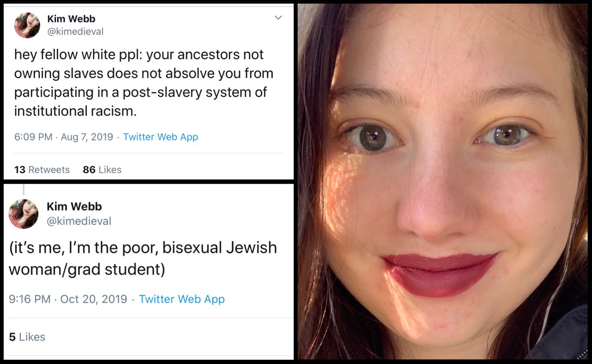Click the profile avatar on the Oct 20 tweet
This screenshot has width=592, height=364.
click(x=24, y=214)
